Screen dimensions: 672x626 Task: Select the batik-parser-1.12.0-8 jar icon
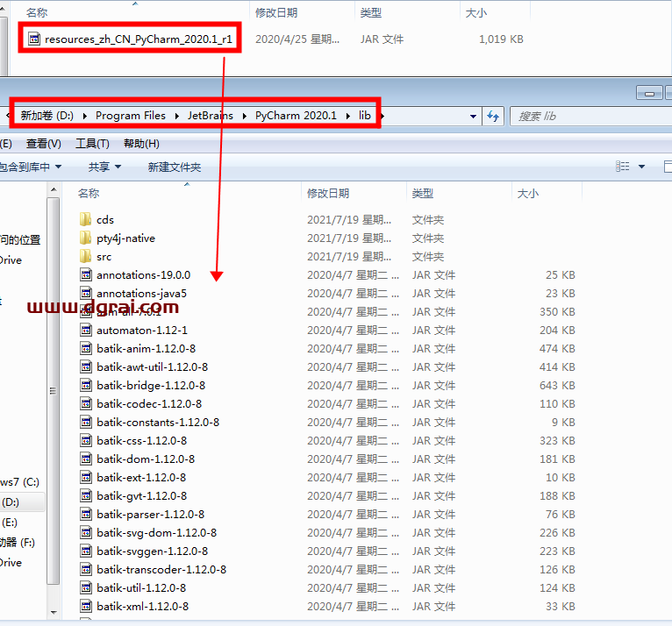[x=86, y=514]
